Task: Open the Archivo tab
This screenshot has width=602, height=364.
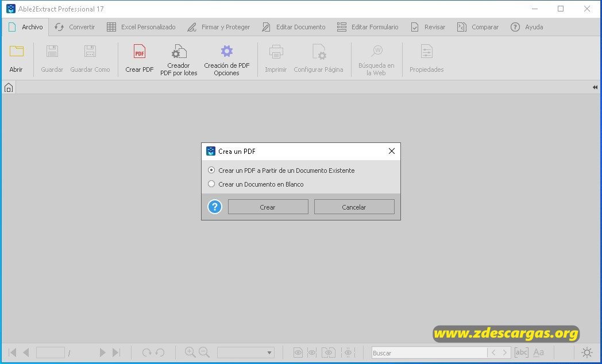Action: click(x=25, y=27)
